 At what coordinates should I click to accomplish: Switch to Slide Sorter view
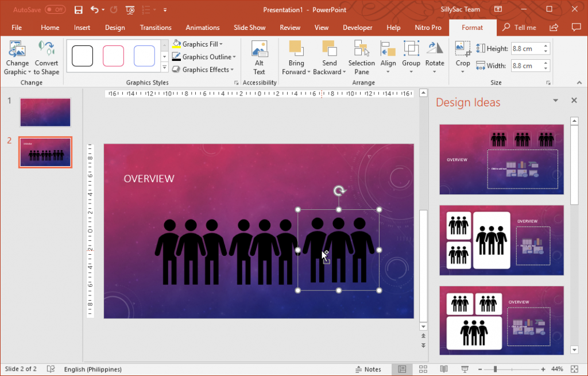(423, 369)
